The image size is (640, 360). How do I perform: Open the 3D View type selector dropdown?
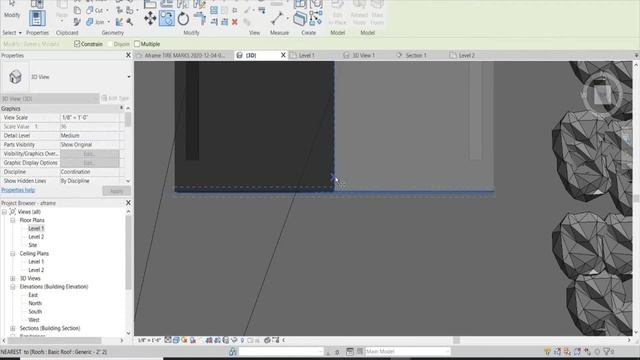click(129, 77)
